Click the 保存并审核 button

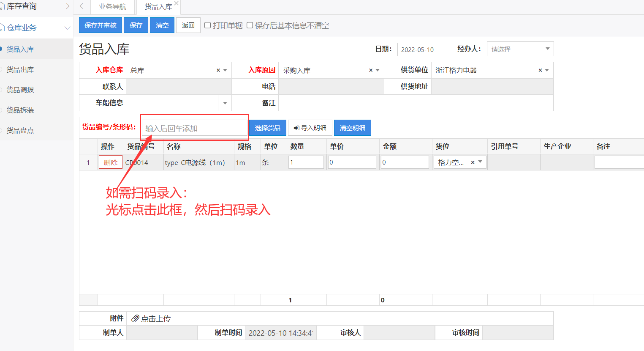(x=101, y=25)
